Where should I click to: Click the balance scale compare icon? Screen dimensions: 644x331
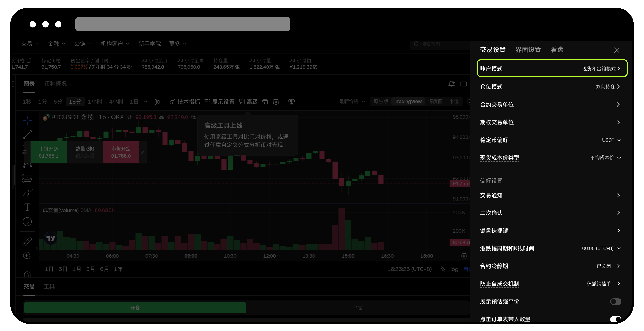tap(292, 102)
